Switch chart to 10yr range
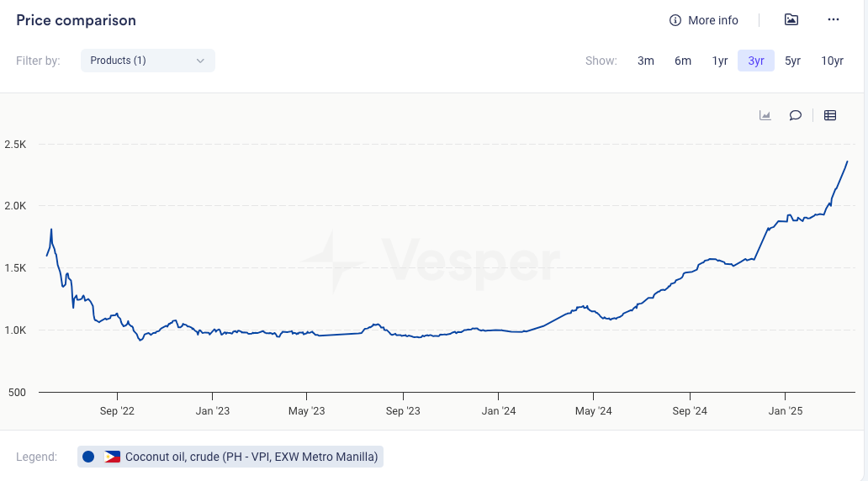The height and width of the screenshot is (481, 868). click(x=833, y=61)
